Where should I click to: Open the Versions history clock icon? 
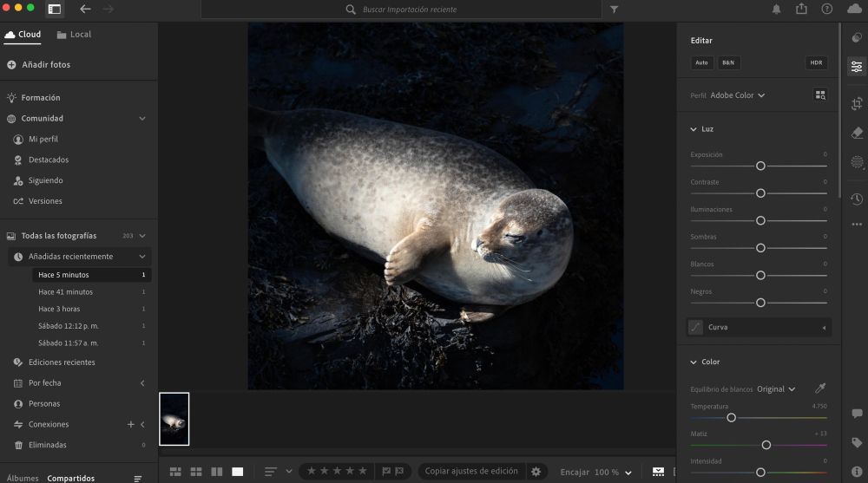click(x=857, y=199)
